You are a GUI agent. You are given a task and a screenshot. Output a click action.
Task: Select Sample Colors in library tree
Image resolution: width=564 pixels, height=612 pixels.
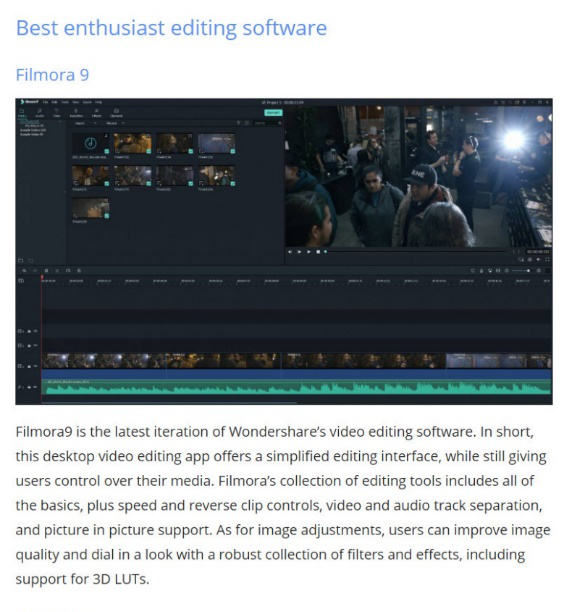click(33, 130)
